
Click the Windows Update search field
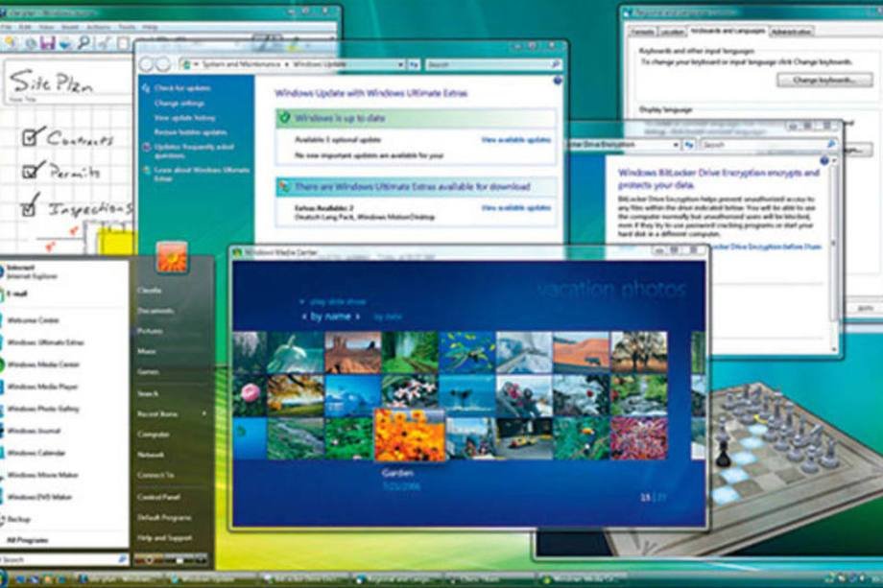[x=492, y=64]
